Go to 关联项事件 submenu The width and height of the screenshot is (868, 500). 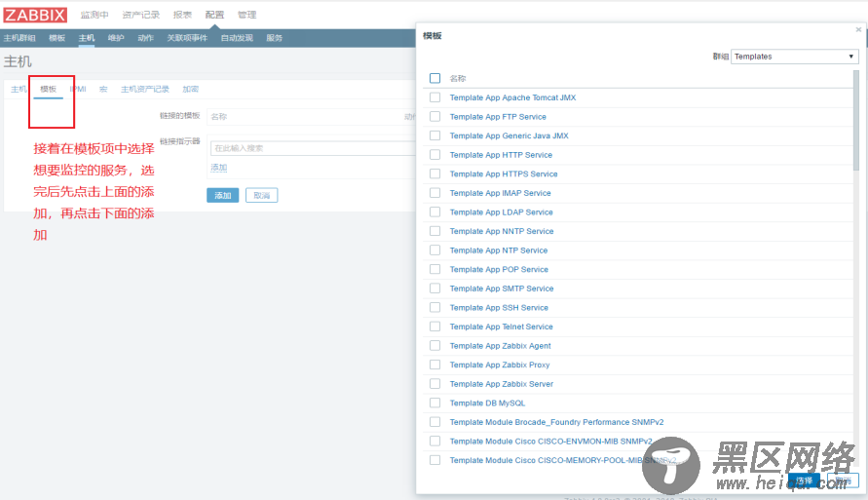click(187, 38)
